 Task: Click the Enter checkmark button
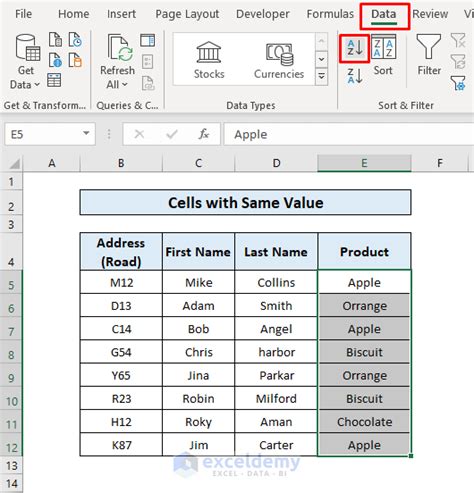tap(172, 134)
